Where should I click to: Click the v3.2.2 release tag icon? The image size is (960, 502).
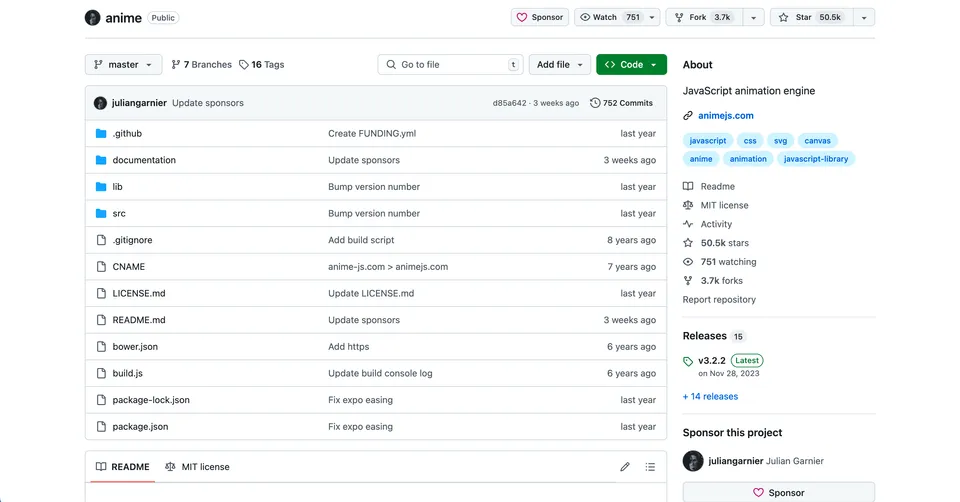pos(688,361)
